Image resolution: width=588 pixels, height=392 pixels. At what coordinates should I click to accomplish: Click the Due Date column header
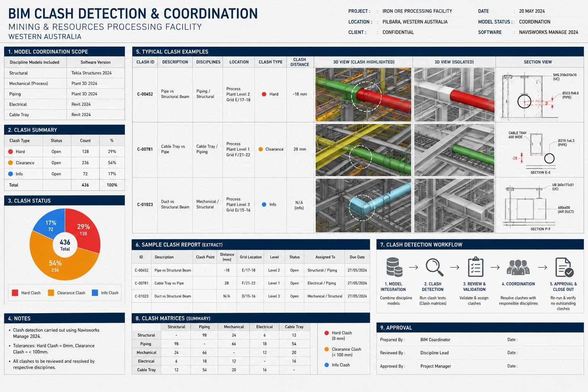[x=357, y=257]
